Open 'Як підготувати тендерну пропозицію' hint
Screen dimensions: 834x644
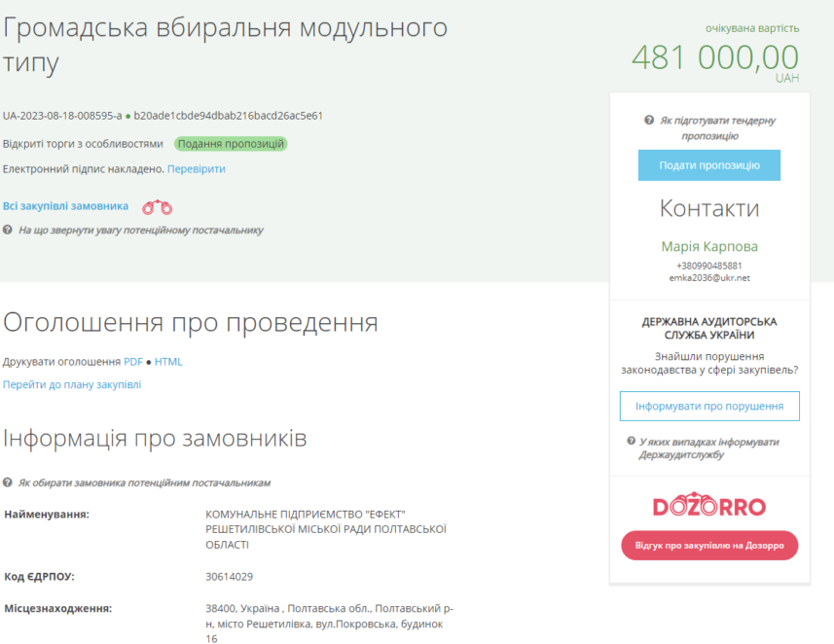(717, 128)
